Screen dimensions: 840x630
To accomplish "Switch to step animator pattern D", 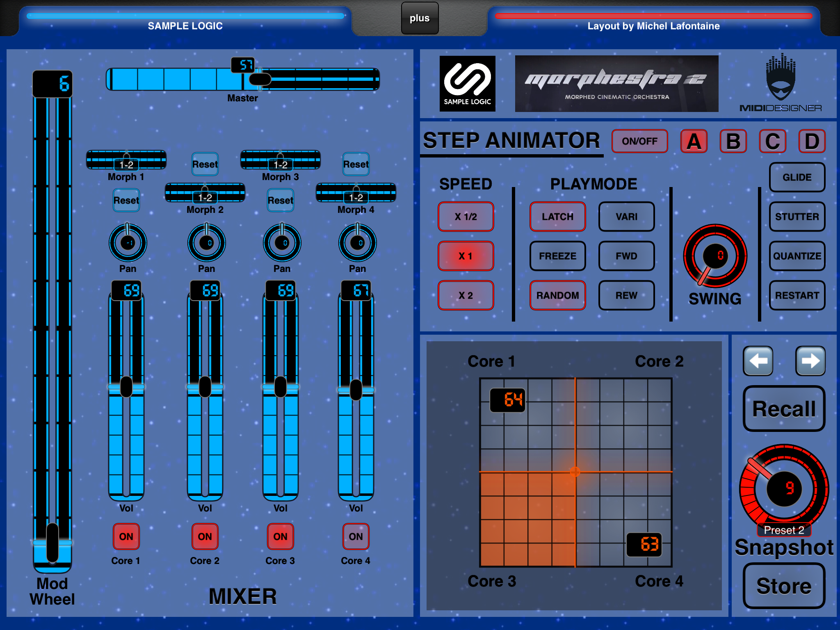I will coord(812,141).
